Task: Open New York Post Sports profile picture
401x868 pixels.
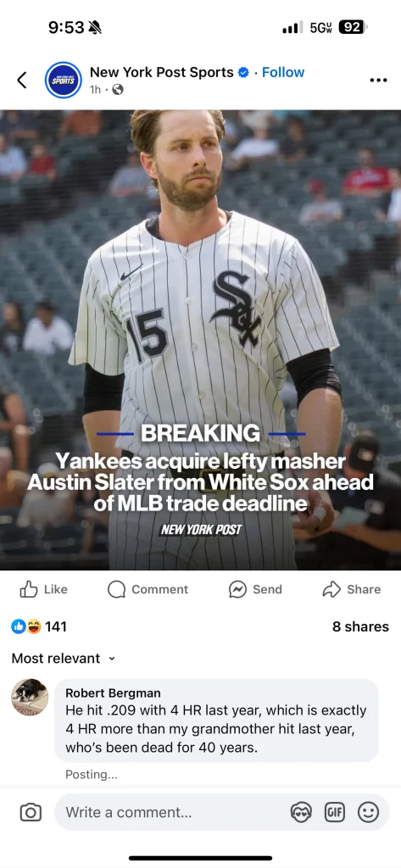Action: click(63, 81)
